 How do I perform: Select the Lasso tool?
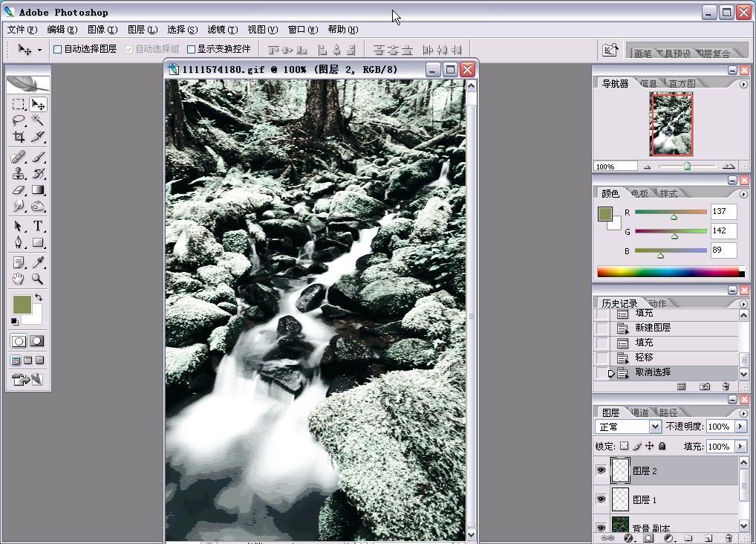pos(19,120)
